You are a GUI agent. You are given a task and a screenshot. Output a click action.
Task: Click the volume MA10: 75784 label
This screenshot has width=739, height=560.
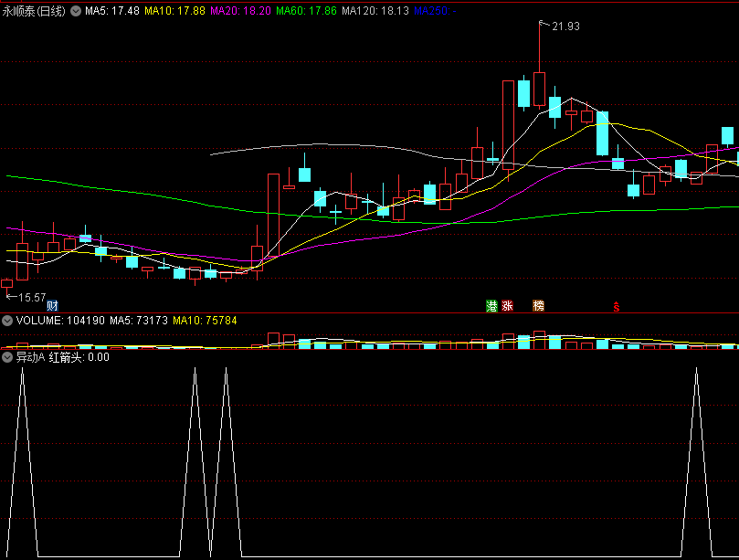[205, 321]
